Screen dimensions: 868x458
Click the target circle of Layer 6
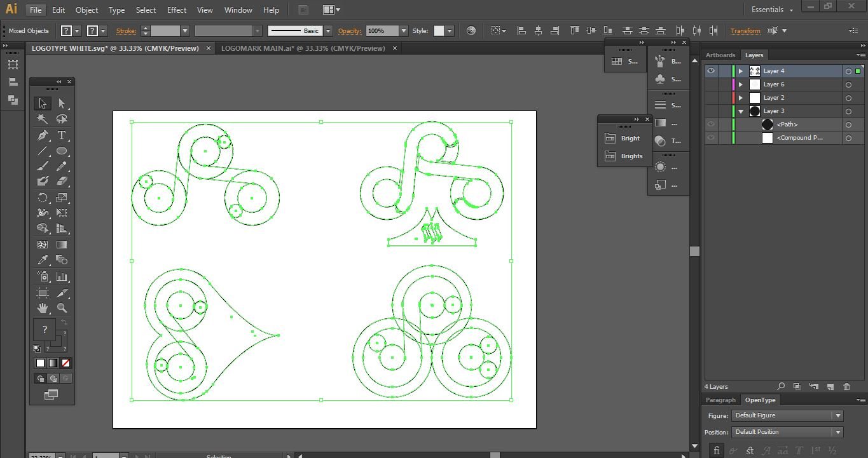point(848,84)
